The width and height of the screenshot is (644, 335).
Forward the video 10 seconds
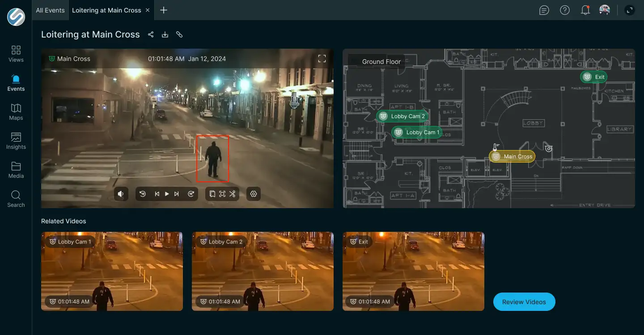(191, 194)
